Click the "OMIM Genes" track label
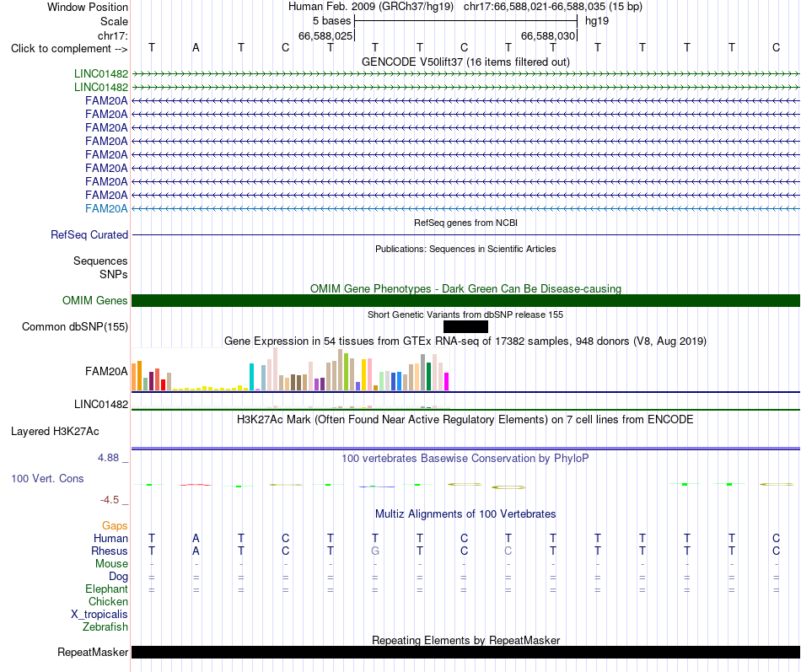Screen dimensions: 801x672 click(94, 300)
